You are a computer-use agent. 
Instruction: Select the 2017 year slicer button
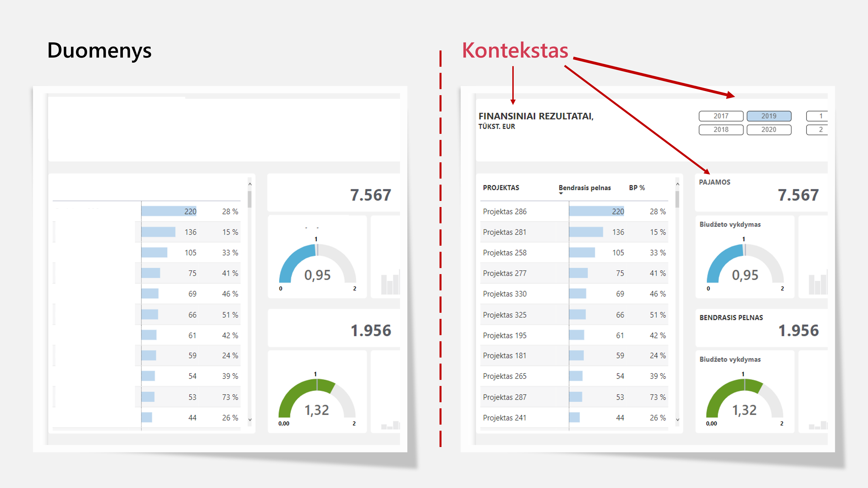coord(721,116)
